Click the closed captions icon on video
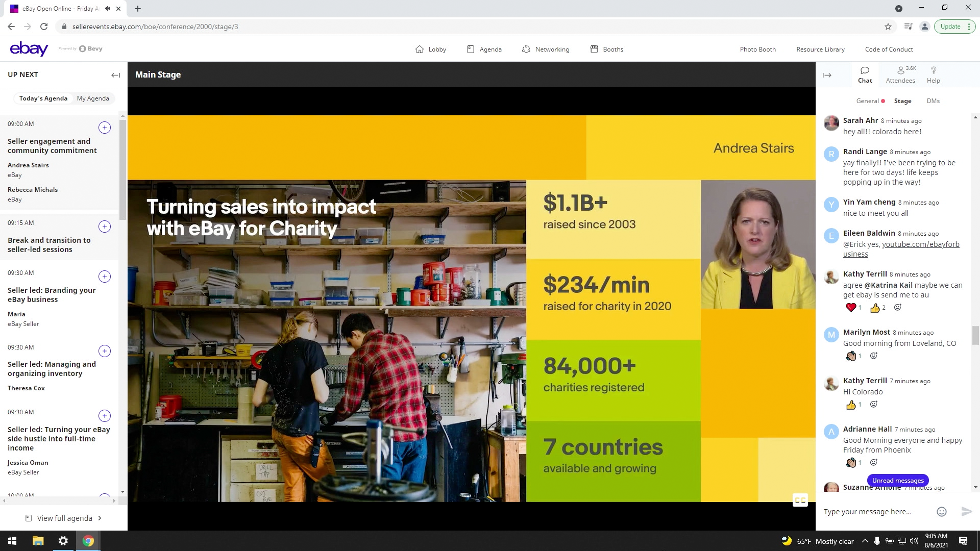Image resolution: width=980 pixels, height=551 pixels. [x=800, y=500]
